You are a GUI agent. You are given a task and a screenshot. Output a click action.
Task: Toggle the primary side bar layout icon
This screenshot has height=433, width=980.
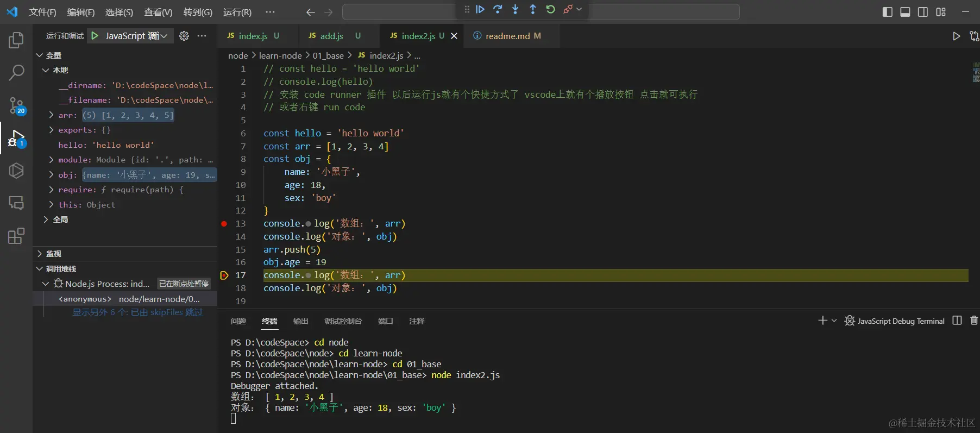click(x=888, y=12)
